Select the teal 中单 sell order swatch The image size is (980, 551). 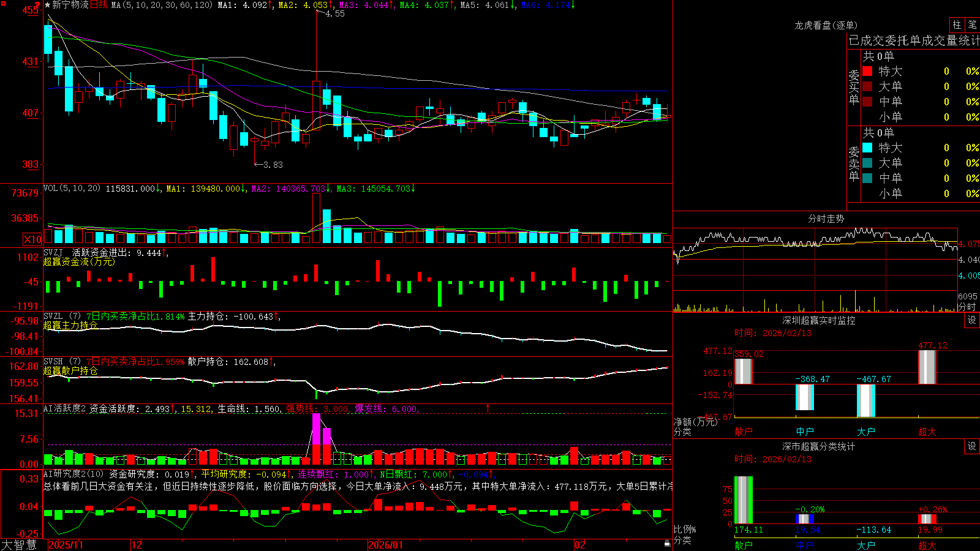867,178
